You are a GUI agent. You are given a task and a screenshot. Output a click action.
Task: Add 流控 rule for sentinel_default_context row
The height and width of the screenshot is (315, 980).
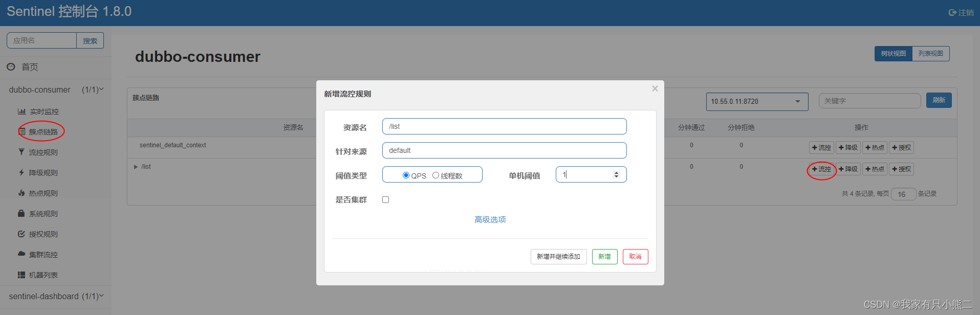click(x=821, y=148)
